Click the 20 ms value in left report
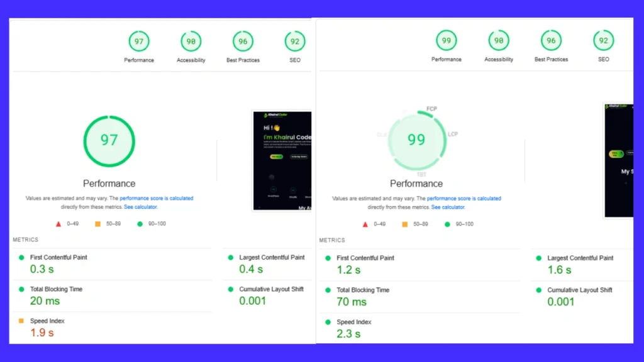The height and width of the screenshot is (362, 644). tap(45, 301)
